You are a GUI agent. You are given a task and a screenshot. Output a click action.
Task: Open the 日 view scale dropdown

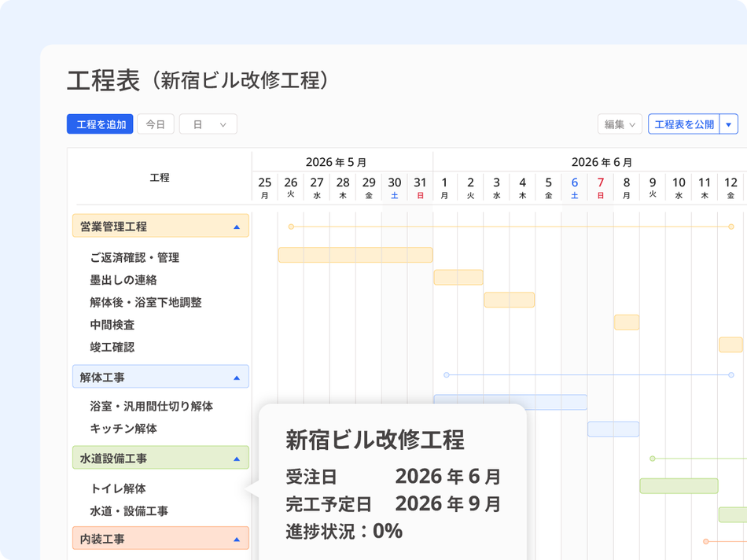(208, 124)
